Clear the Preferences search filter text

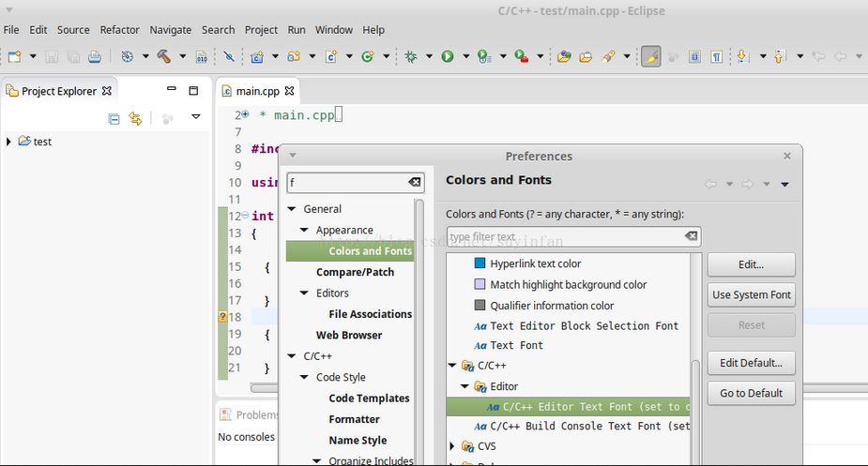[415, 182]
